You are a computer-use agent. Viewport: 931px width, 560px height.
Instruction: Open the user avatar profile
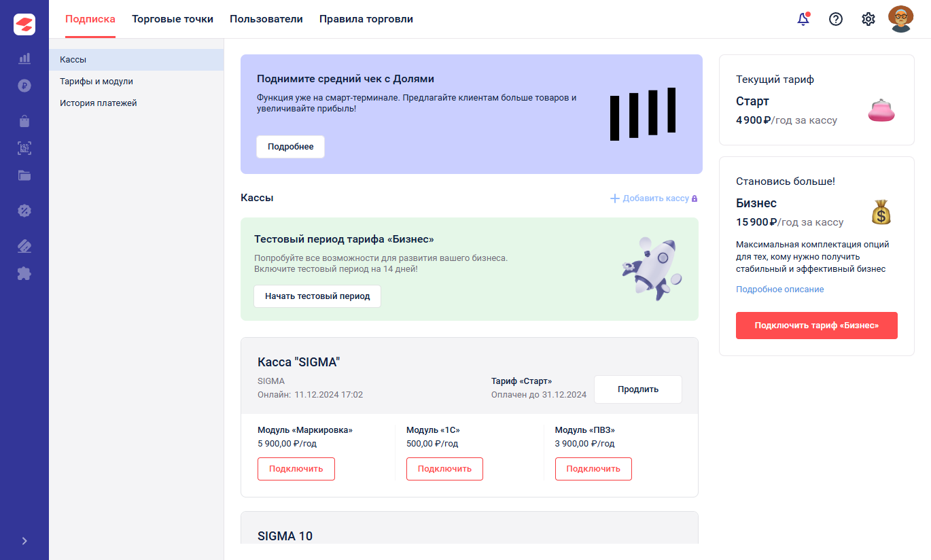click(x=901, y=19)
